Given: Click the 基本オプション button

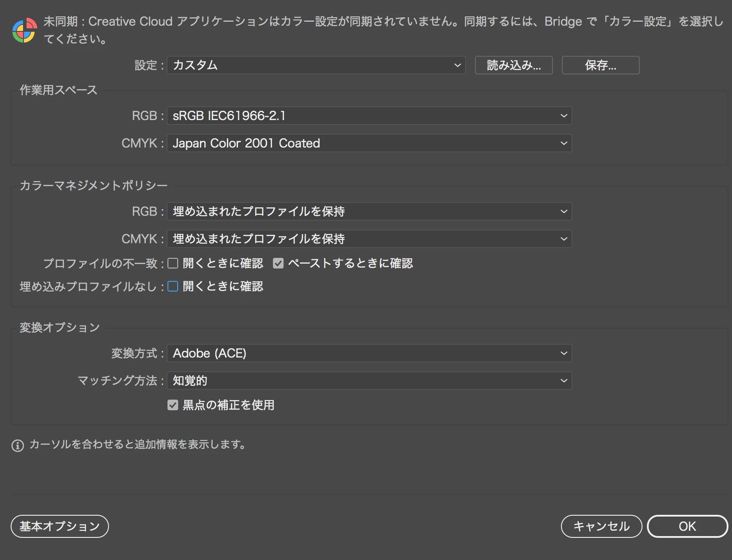Looking at the screenshot, I should point(60,526).
